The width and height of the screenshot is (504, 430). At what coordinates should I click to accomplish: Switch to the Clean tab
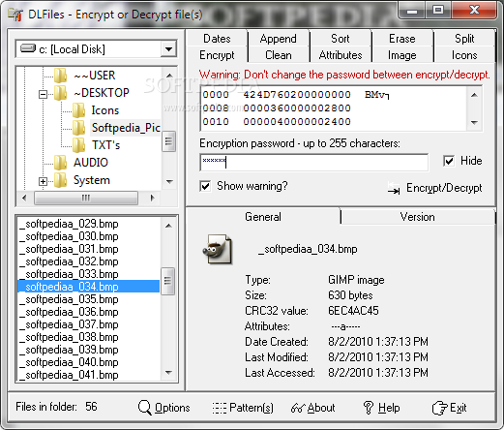coord(279,55)
